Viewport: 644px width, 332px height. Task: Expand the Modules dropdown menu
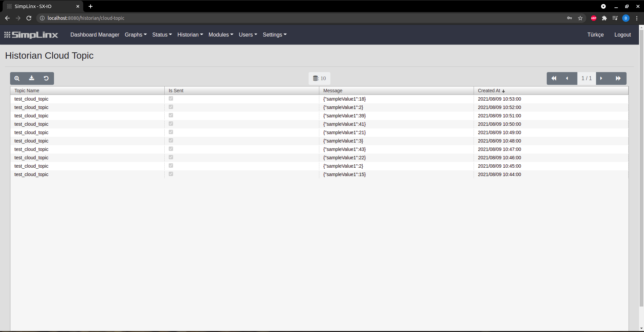pos(221,35)
